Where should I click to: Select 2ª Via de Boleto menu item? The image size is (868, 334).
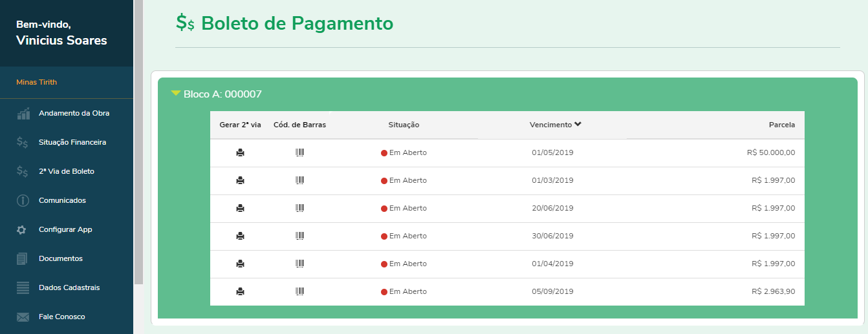click(x=66, y=171)
